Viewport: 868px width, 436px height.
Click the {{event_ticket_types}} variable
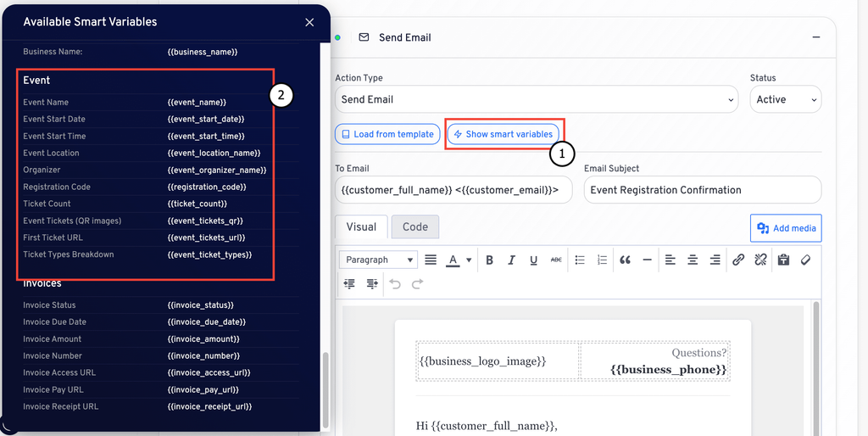coord(209,254)
